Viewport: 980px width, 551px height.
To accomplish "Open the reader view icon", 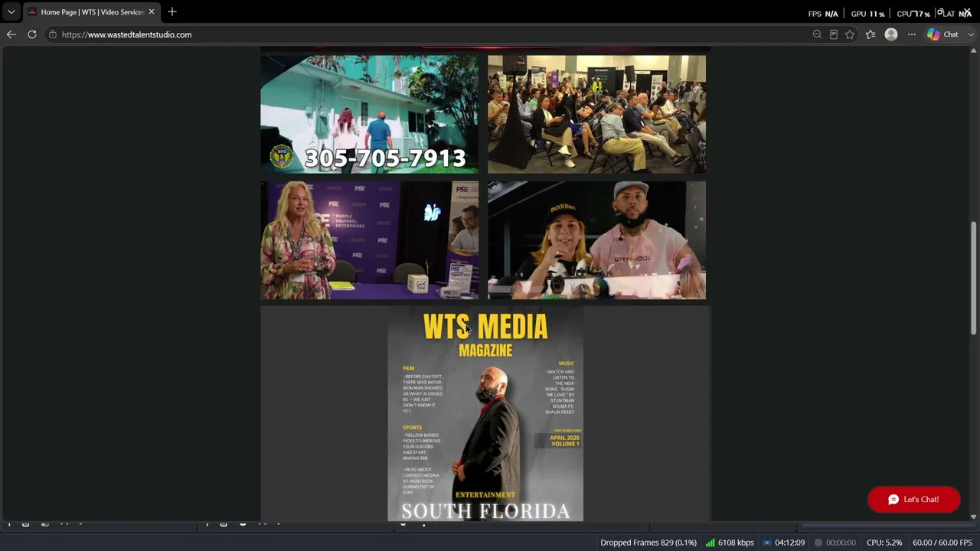I will pos(834,34).
